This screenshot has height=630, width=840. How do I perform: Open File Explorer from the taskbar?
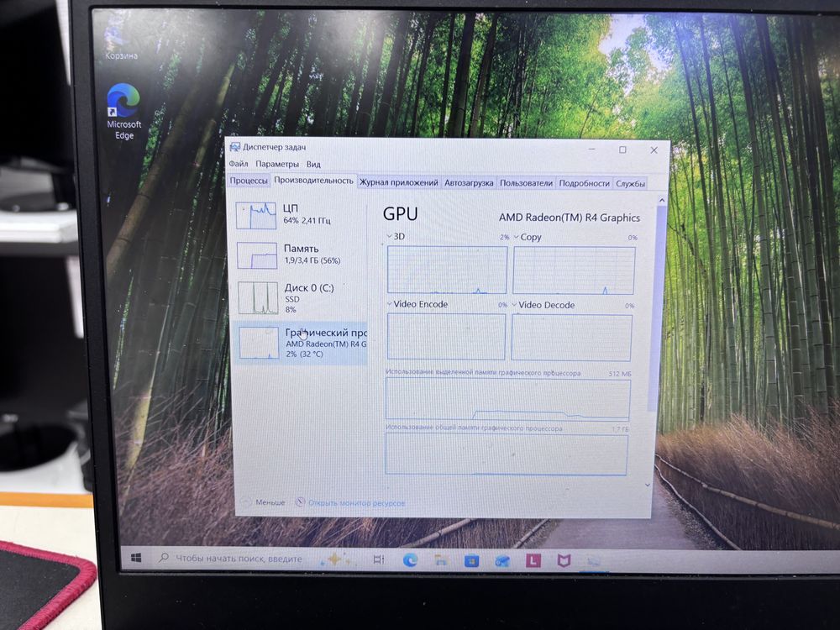point(441,560)
